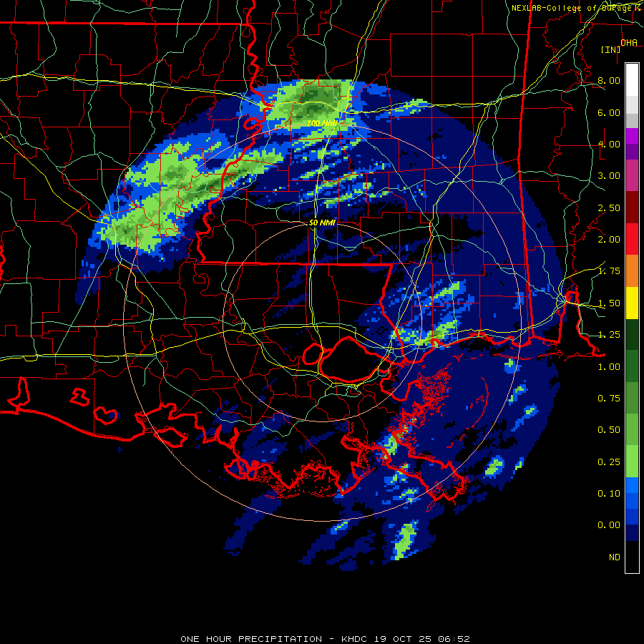
Task: Click the 2.00 legend value
Action: click(x=609, y=240)
